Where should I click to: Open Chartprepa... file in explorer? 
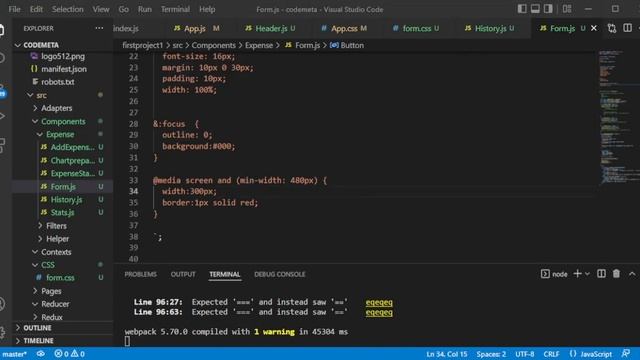point(72,160)
